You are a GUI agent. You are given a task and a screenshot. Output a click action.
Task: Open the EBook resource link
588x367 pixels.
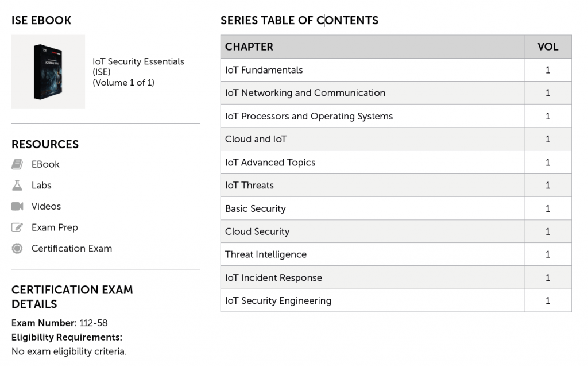click(x=45, y=164)
